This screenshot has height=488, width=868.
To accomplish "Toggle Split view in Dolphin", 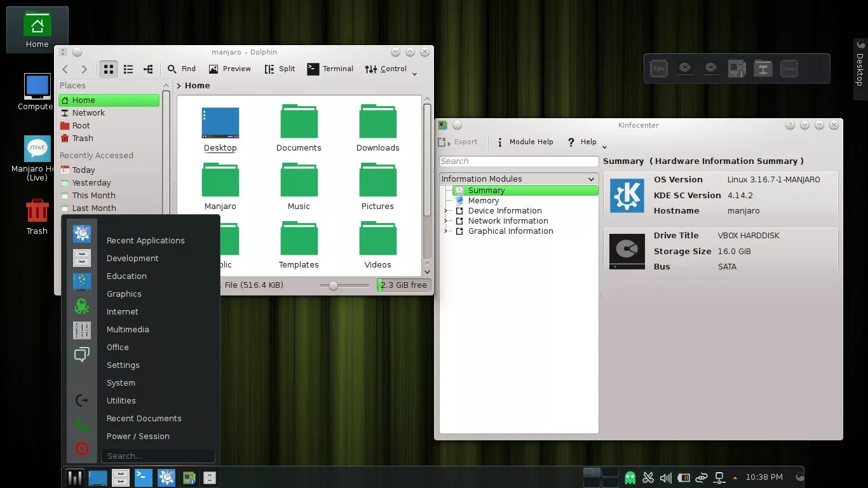I will pos(280,69).
